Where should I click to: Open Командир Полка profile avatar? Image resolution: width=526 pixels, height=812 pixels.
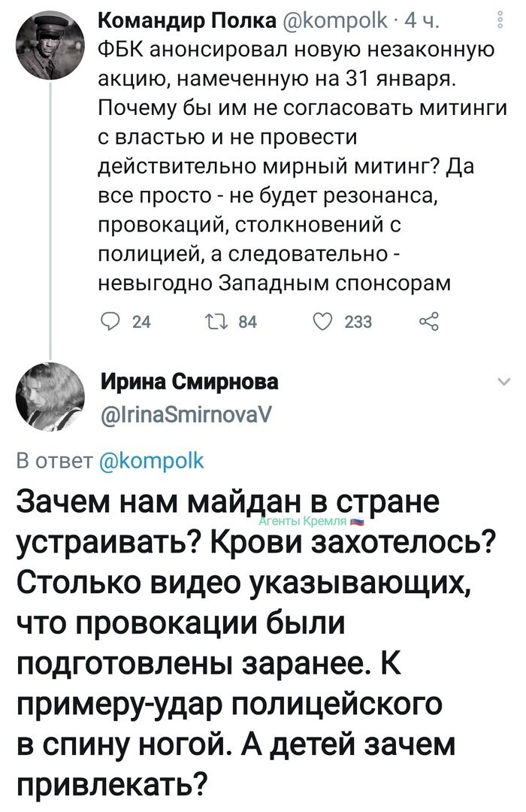[50, 46]
